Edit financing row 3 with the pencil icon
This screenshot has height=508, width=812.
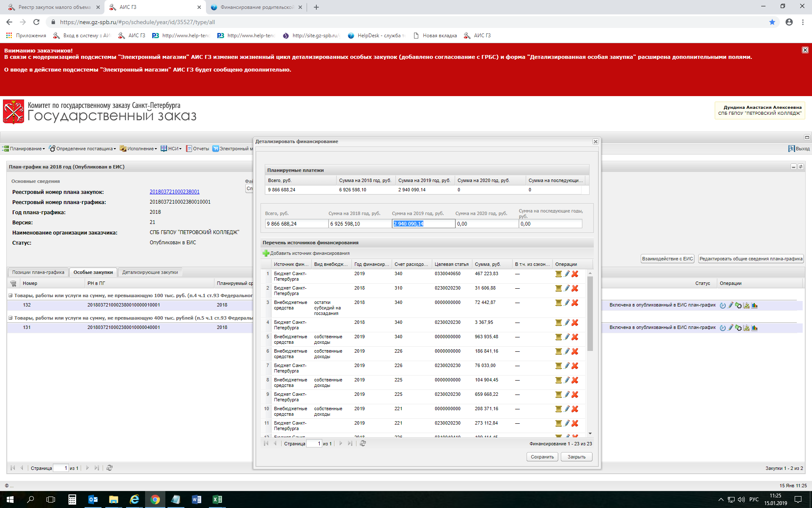coord(567,303)
